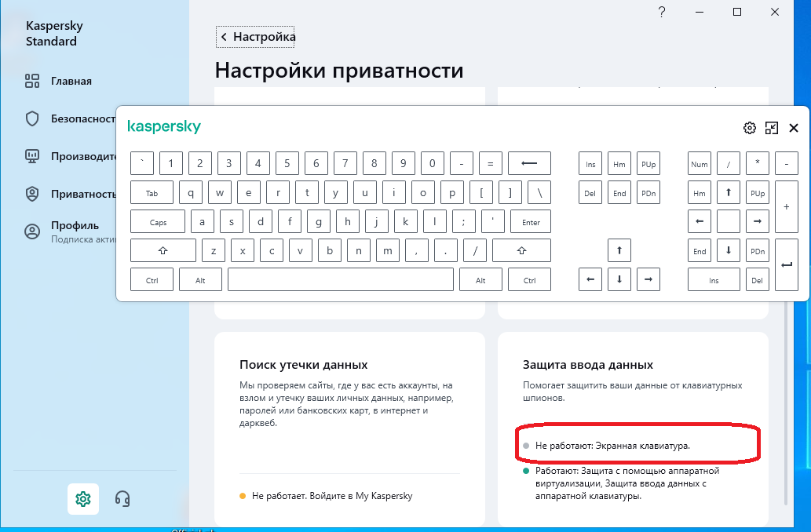This screenshot has width=811, height=532.
Task: Tap the numpad asterisk key
Action: pyautogui.click(x=757, y=163)
